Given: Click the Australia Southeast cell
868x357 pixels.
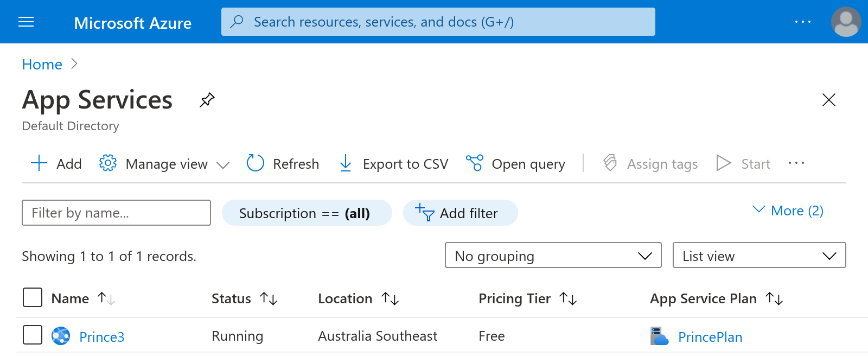Looking at the screenshot, I should (x=378, y=336).
